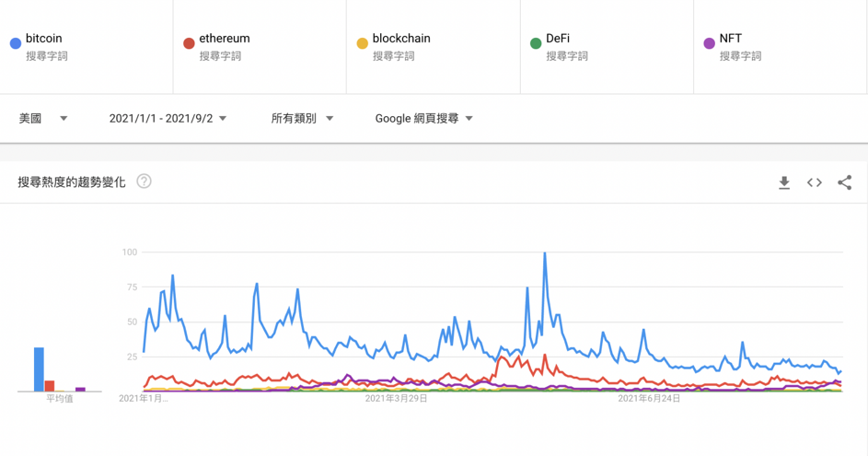Viewport: 868px width, 456px height.
Task: Select the green DeFi color dot
Action: point(536,43)
